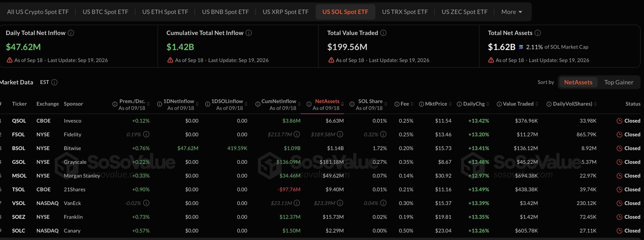Select Top Gainer sort-by option

coord(619,82)
